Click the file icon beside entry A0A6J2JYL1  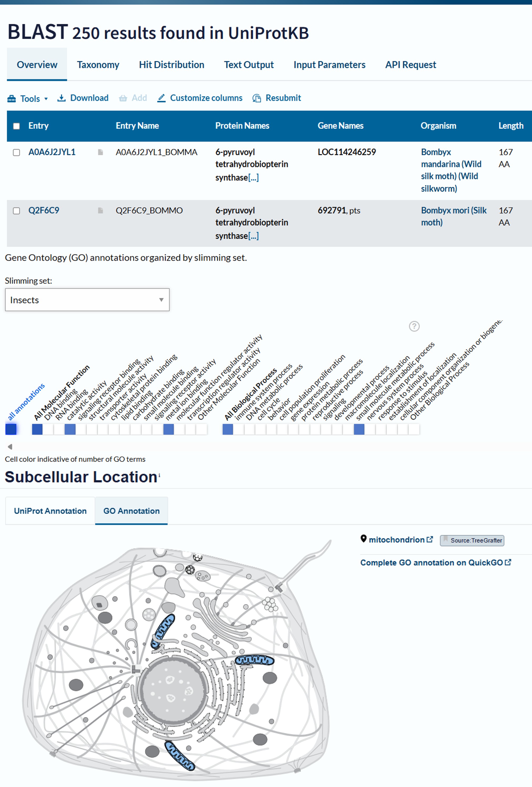click(x=100, y=152)
